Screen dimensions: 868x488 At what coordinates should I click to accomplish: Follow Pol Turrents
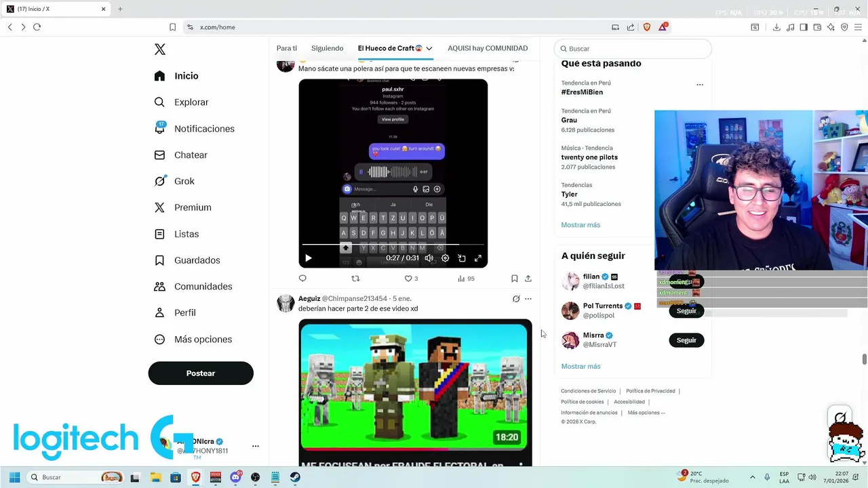click(686, 311)
